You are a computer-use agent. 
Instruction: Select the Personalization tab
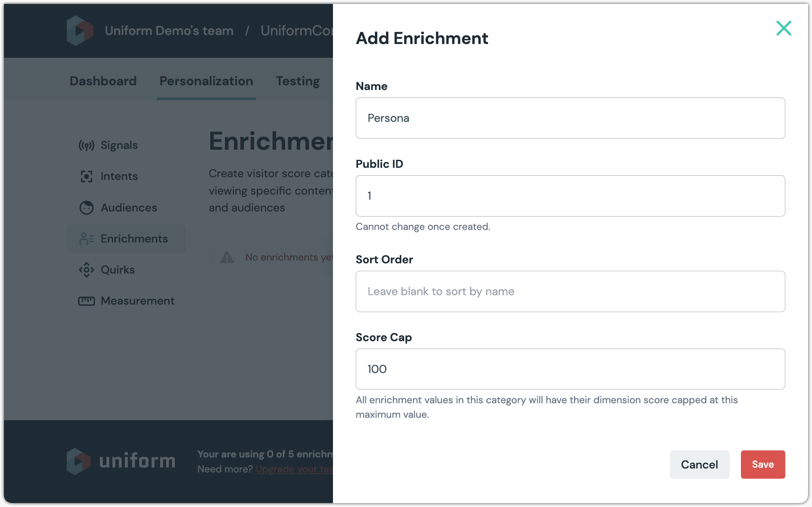tap(206, 81)
